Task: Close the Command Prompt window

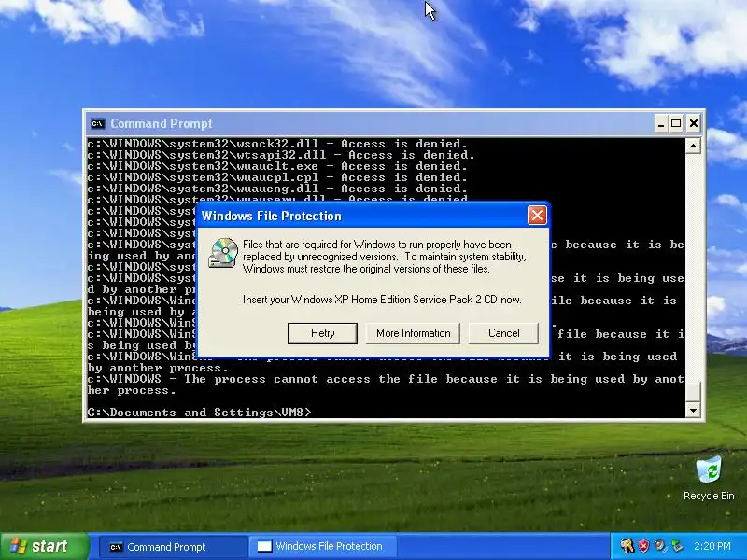Action: (x=694, y=124)
